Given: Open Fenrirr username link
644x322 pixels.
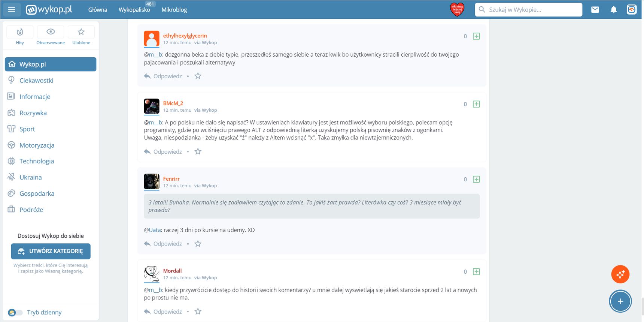Looking at the screenshot, I should pyautogui.click(x=171, y=179).
